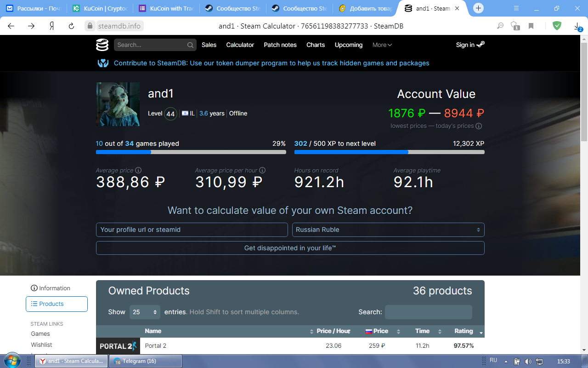
Task: Click the Portal 2 game logo thumbnail
Action: [118, 345]
